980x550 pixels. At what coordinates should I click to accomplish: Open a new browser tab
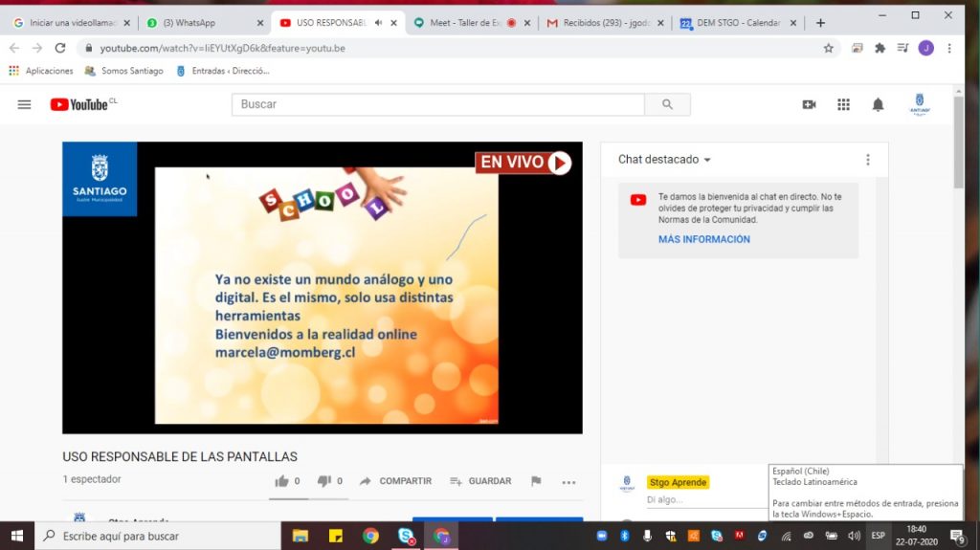point(820,23)
